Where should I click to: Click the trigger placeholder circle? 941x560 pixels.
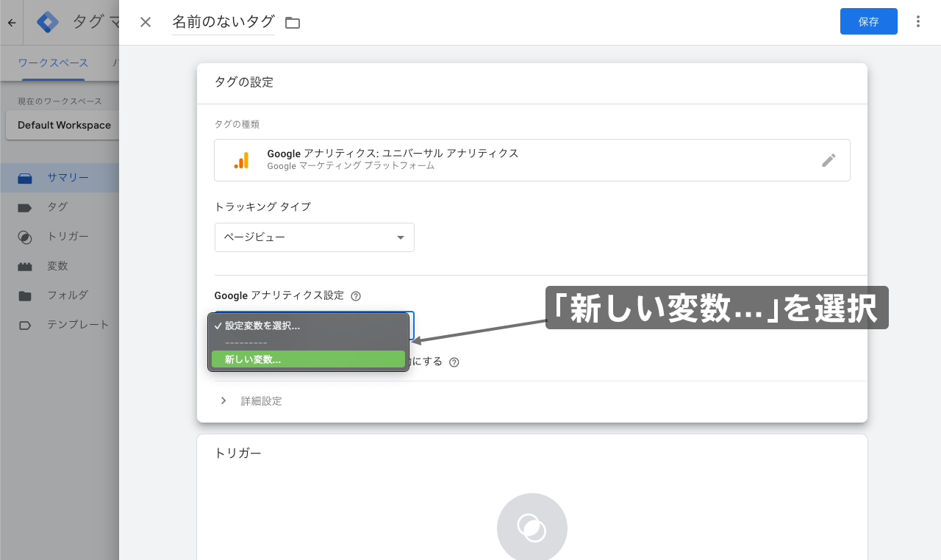tap(532, 527)
